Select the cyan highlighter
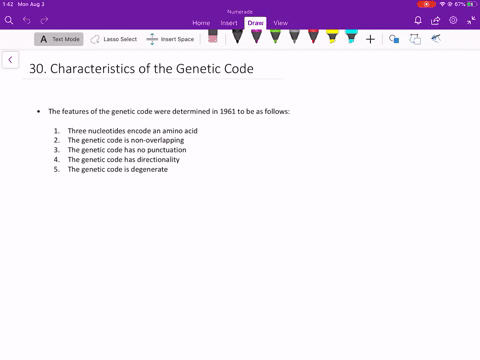480x360 pixels. 351,36
